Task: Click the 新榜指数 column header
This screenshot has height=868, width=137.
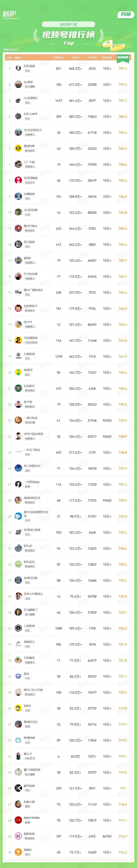Action: point(122,58)
